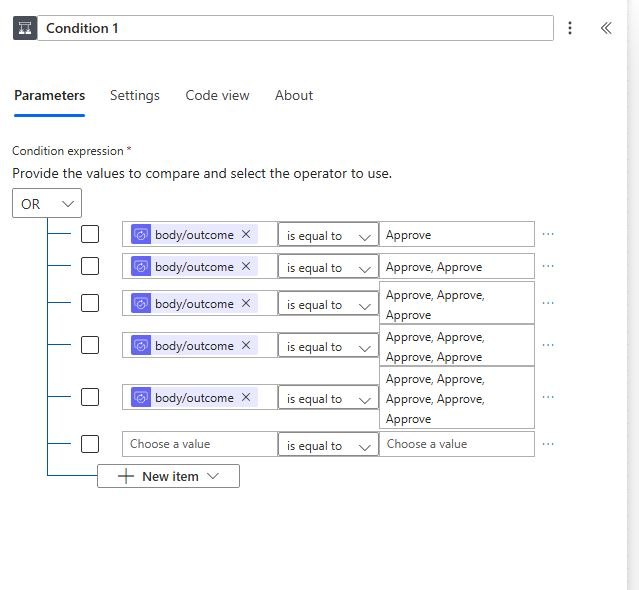This screenshot has width=639, height=590.
Task: Open 'is equal to' dropdown in the 'Approve' row
Action: pyautogui.click(x=328, y=235)
